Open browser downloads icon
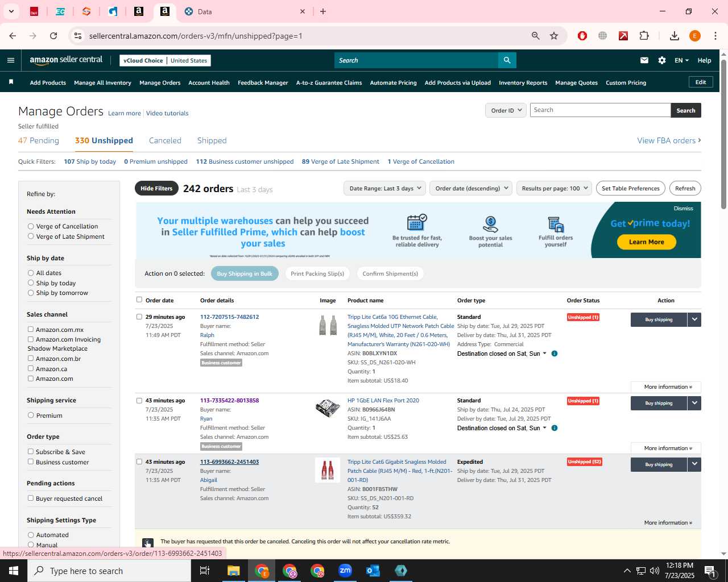Viewport: 728px width, 582px height. (675, 36)
